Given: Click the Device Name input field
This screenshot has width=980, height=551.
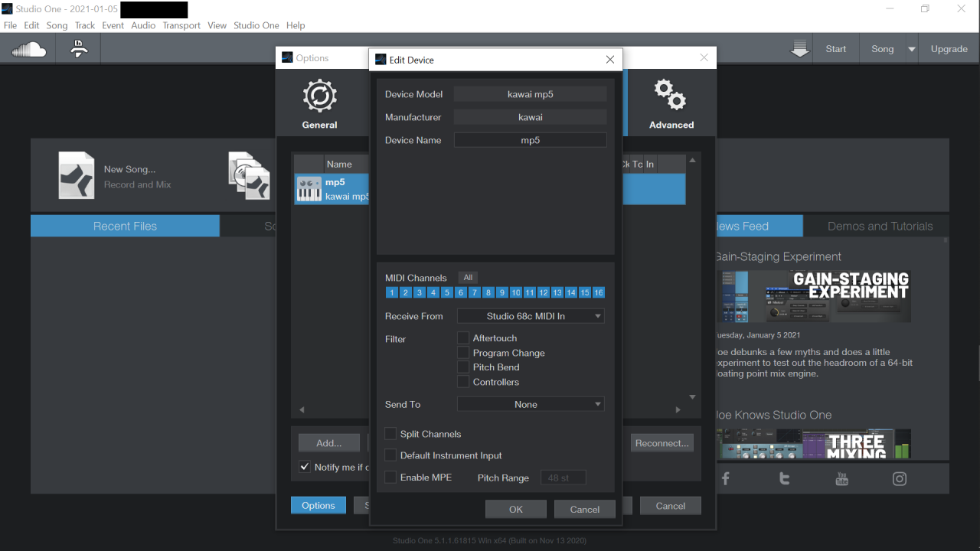Looking at the screenshot, I should pyautogui.click(x=531, y=140).
